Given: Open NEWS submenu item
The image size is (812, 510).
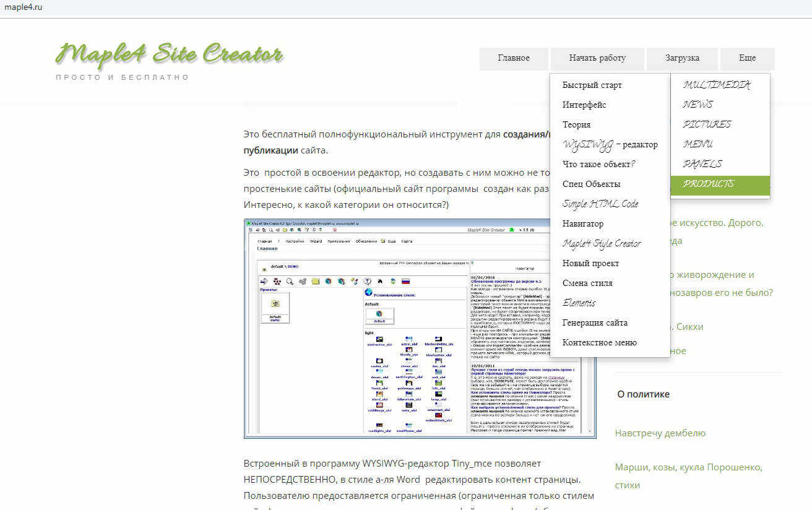Looking at the screenshot, I should [x=720, y=105].
